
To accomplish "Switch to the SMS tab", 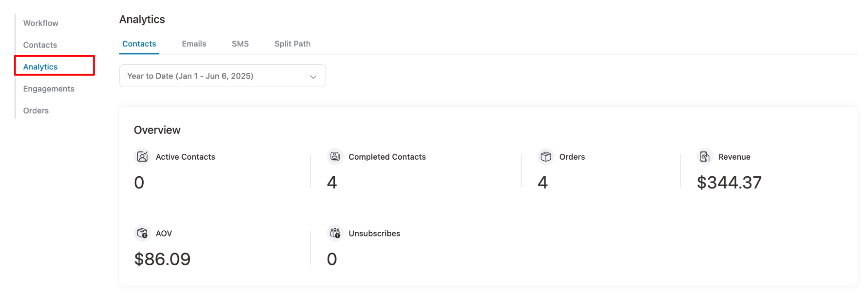I will click(x=240, y=44).
